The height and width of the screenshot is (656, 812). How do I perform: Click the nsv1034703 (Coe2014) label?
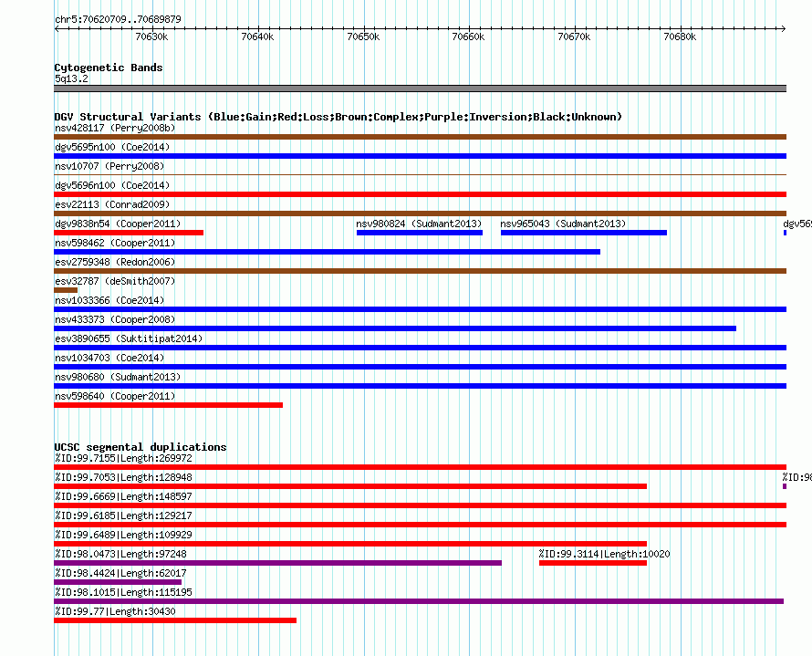click(109, 358)
